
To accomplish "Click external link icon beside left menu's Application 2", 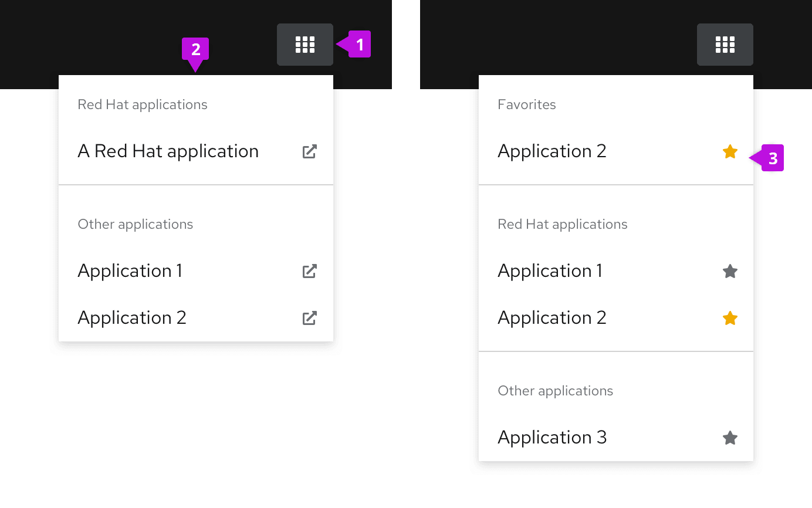I will 309,318.
